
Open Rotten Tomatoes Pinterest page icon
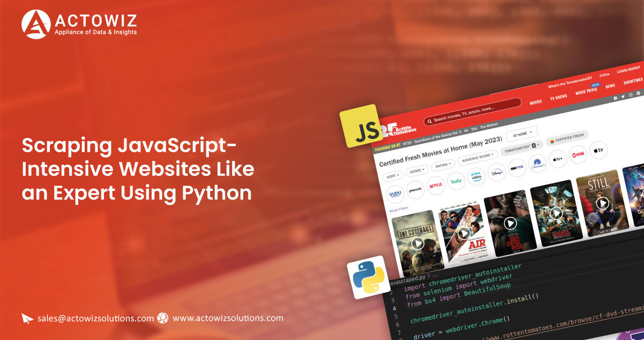coord(638,93)
